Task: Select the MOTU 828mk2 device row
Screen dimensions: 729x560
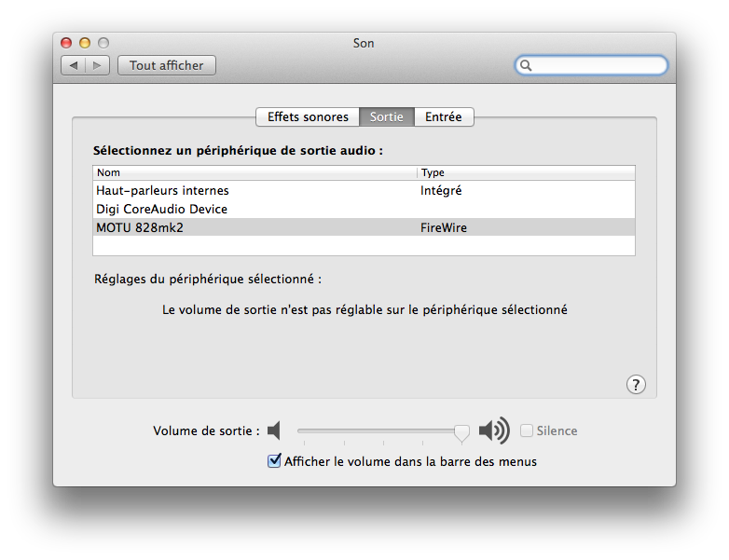Action: pos(364,227)
